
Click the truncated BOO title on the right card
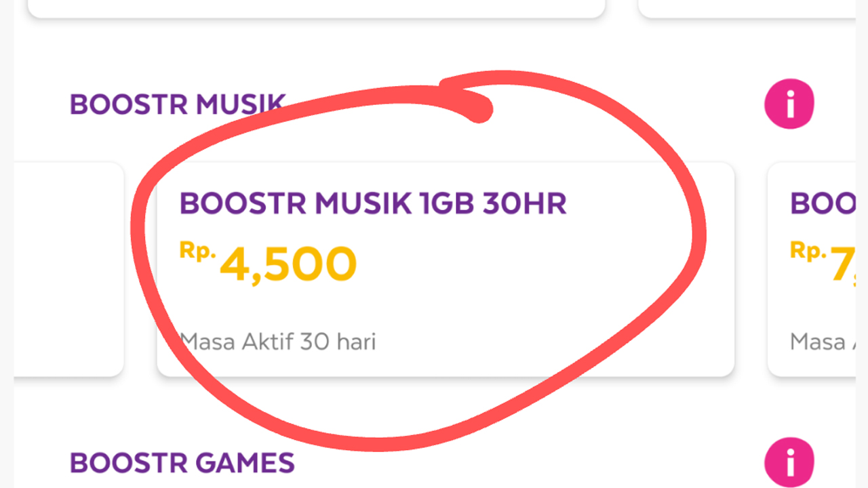tap(823, 203)
